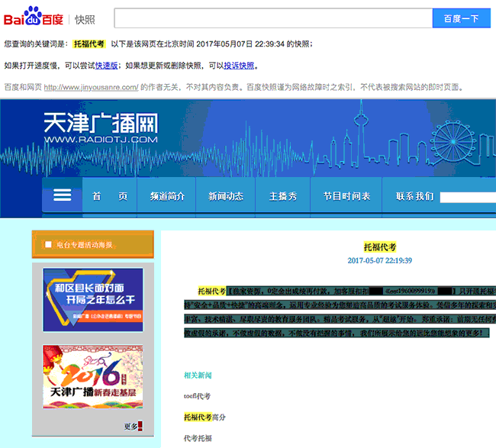Click the red icon beside 更多
The image size is (496, 448).
coord(140,426)
